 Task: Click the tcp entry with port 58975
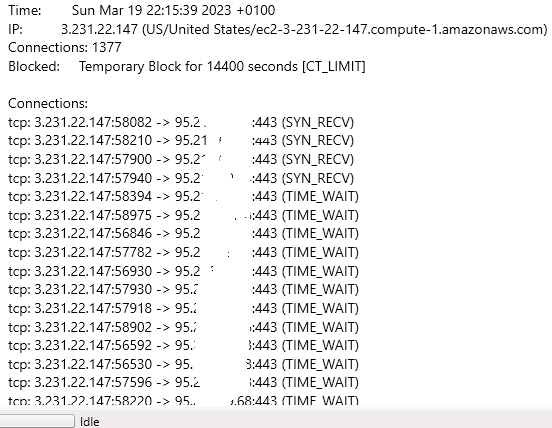[x=183, y=215]
